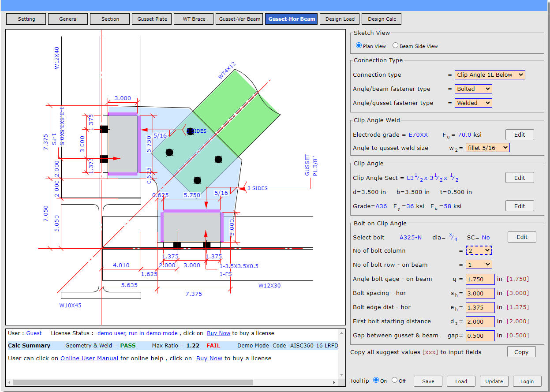Click Edit button for electrode grade
Image resolution: width=550 pixels, height=392 pixels.
pos(519,134)
